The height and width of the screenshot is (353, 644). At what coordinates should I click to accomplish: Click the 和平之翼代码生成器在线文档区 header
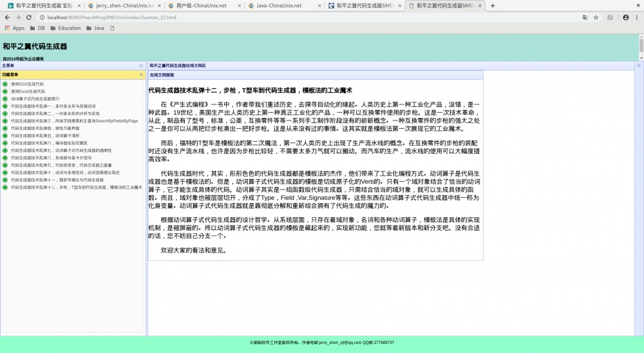[391, 66]
